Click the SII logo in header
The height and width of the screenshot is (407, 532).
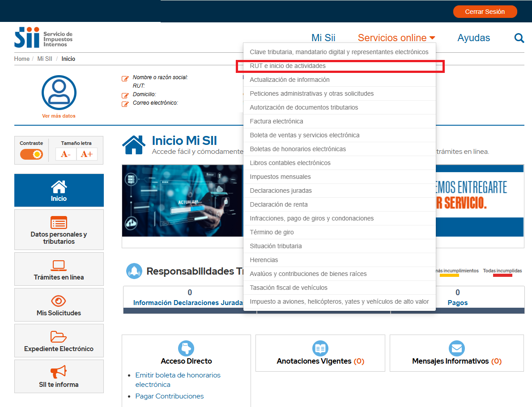(43, 38)
